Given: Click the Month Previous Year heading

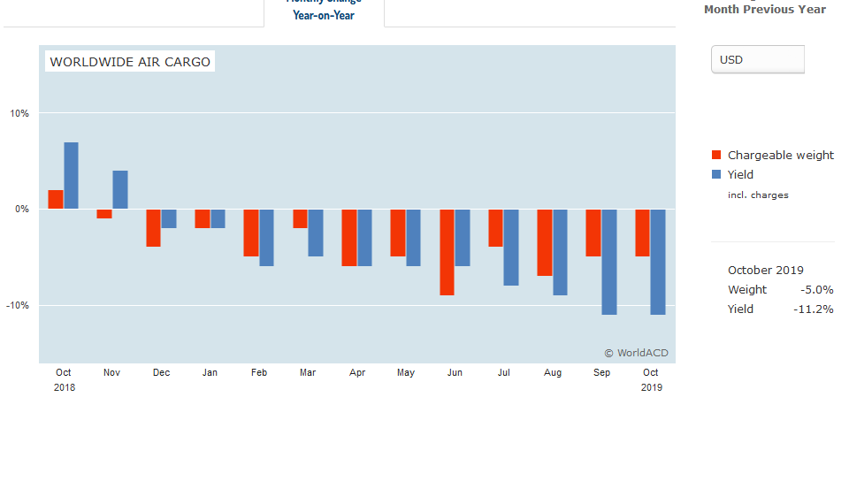Looking at the screenshot, I should click(764, 10).
